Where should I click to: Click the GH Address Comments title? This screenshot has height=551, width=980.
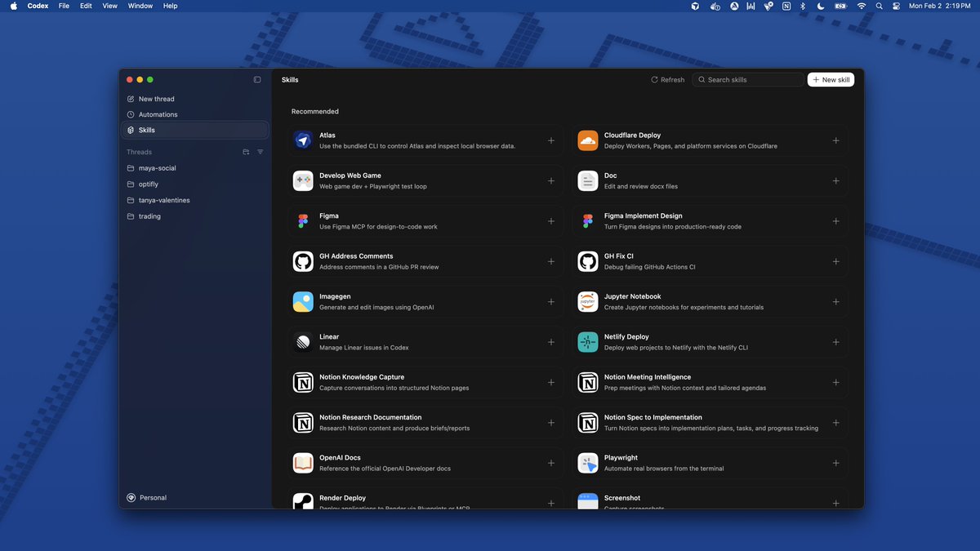click(356, 256)
